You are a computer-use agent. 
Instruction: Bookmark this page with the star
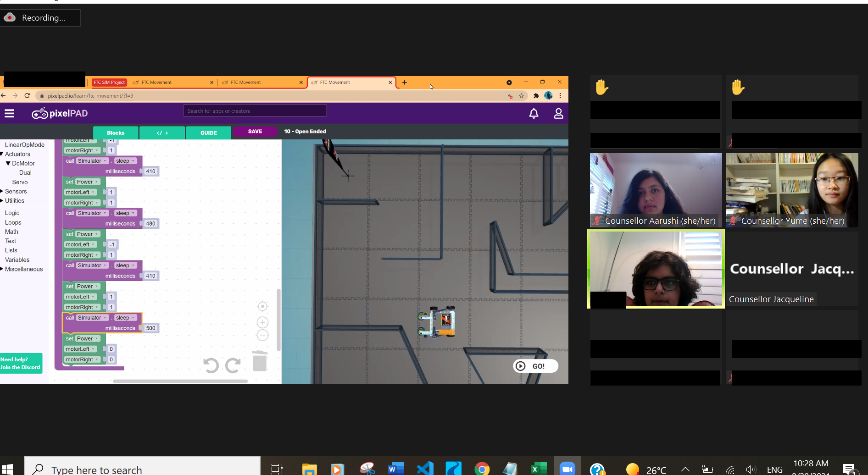point(521,96)
